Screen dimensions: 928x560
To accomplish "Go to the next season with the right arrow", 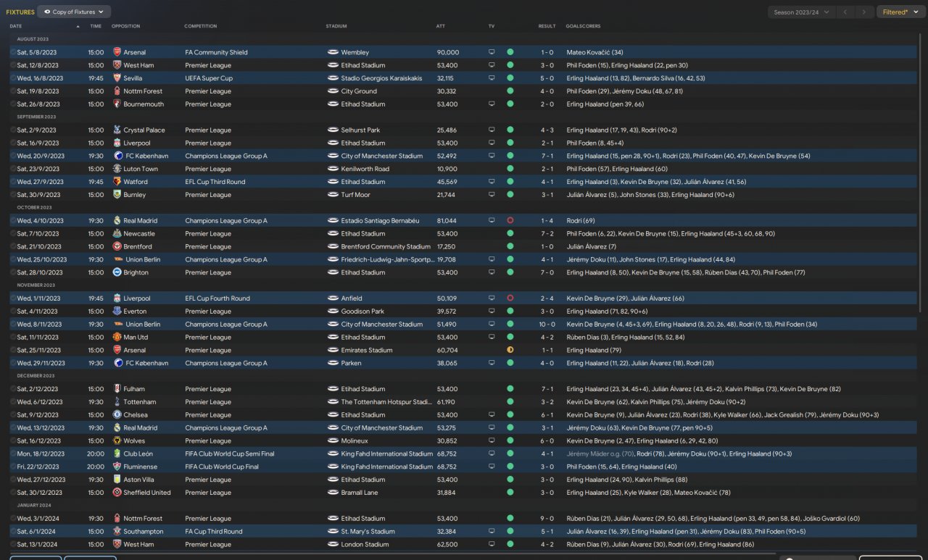I will 863,12.
